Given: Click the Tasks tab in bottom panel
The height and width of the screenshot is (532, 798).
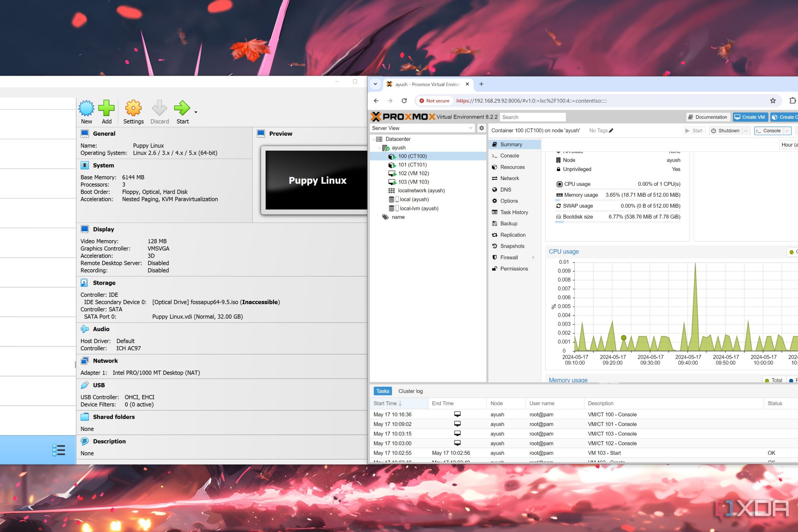Looking at the screenshot, I should (x=382, y=391).
